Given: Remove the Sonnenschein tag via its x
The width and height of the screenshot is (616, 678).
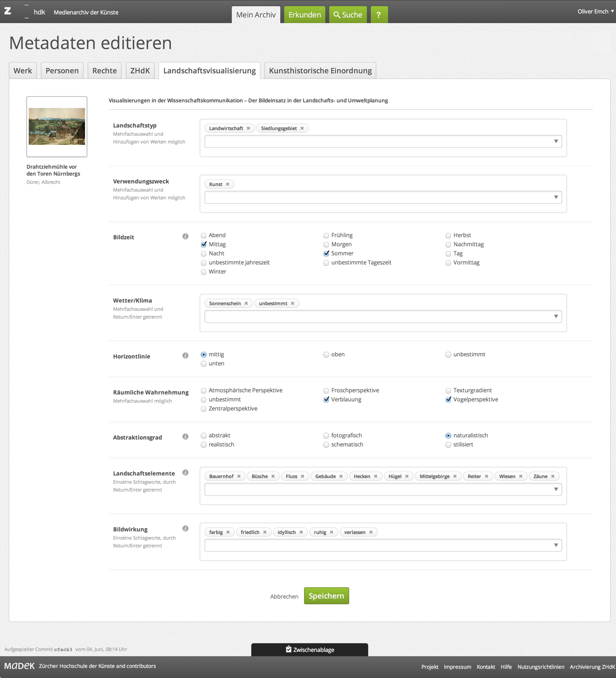Looking at the screenshot, I should coord(246,303).
